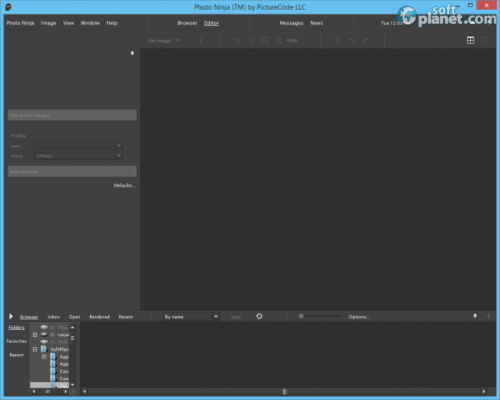Open the News tab
Screen dimensions: 500x400
click(x=316, y=23)
